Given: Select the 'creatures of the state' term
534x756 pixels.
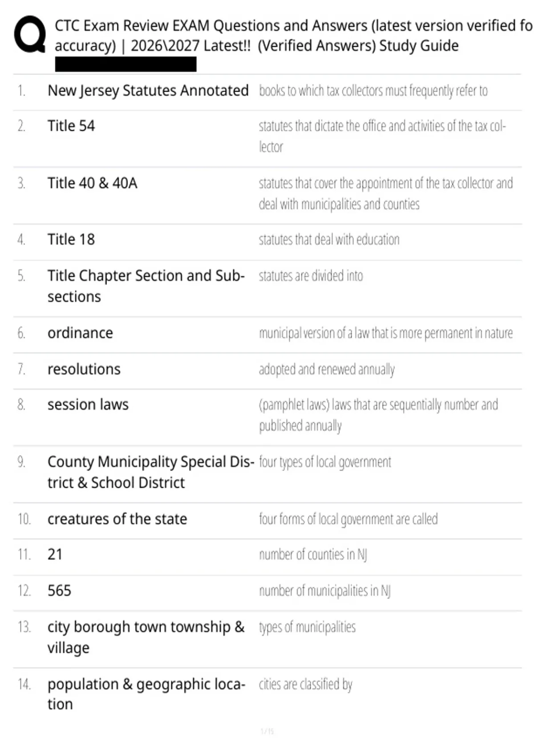Looking at the screenshot, I should tap(117, 519).
